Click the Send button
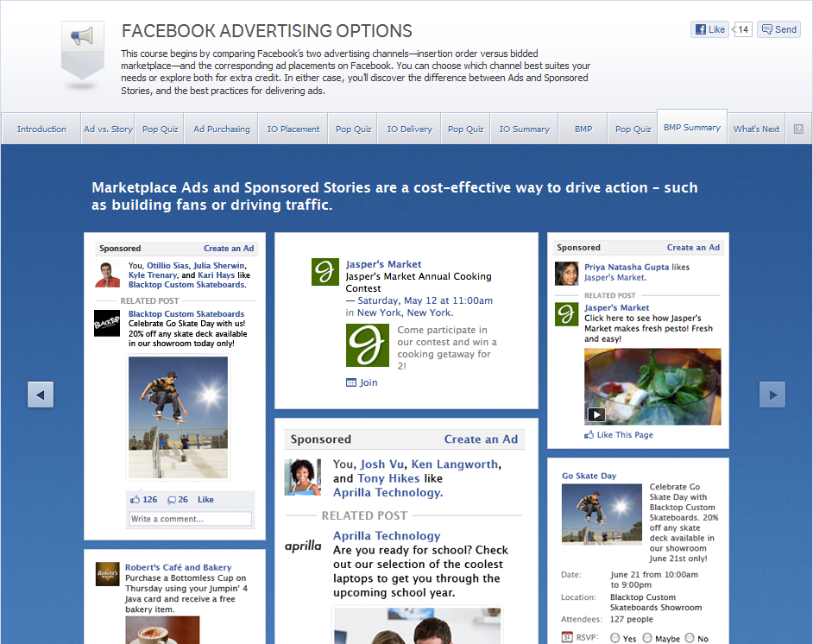The height and width of the screenshot is (644, 813). coord(778,29)
